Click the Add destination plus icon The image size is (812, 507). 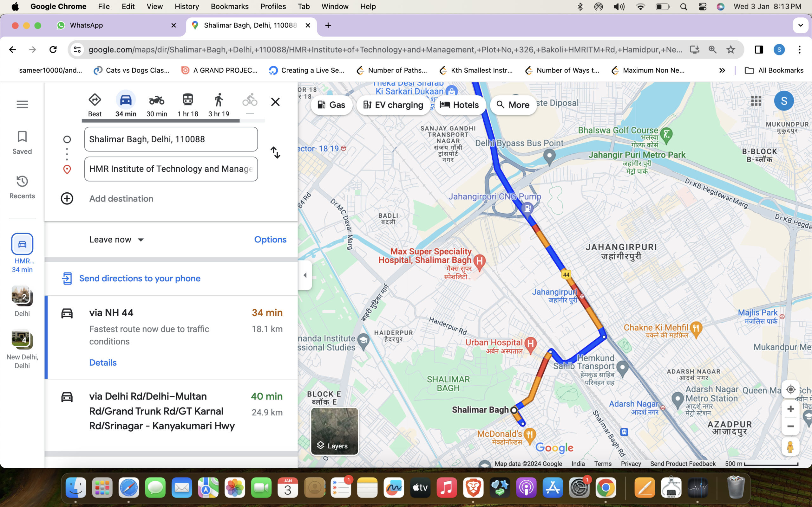pos(67,198)
